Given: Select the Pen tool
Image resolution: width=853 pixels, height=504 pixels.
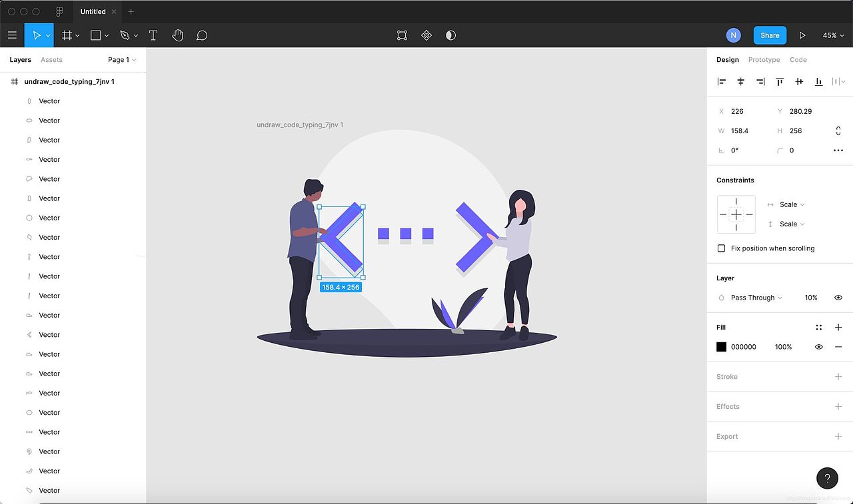Looking at the screenshot, I should tap(125, 35).
